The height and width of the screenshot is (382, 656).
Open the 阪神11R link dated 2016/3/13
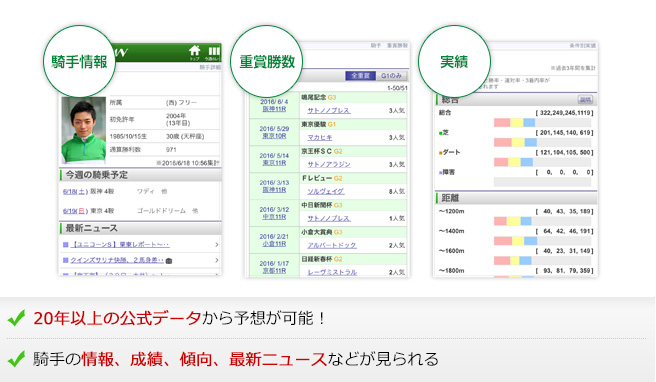pos(274,190)
